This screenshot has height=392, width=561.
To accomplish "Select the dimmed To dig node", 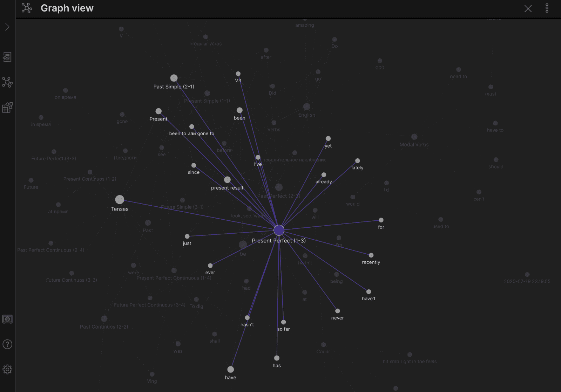I will point(196,300).
